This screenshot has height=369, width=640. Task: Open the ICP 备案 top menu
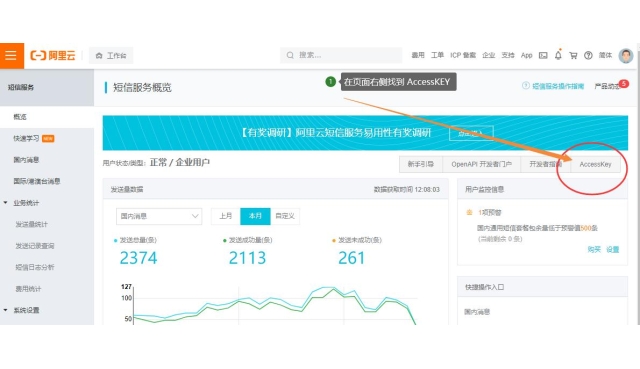(x=463, y=55)
